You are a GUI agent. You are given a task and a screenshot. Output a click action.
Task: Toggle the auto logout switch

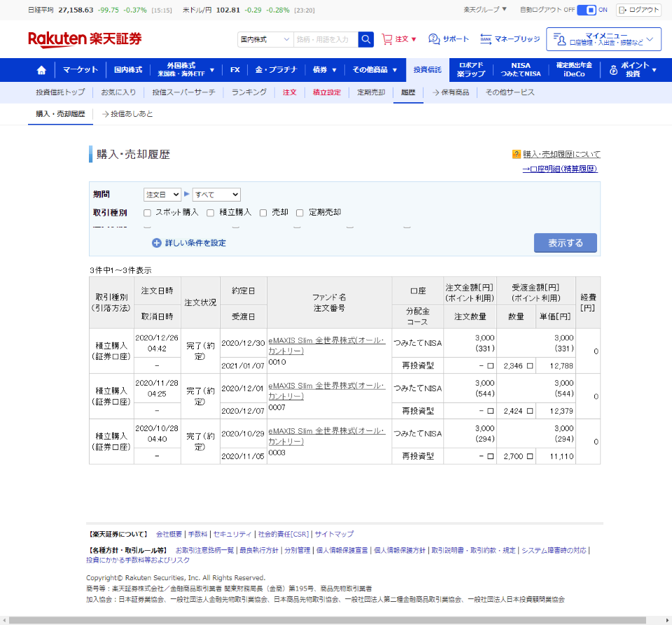coord(587,10)
